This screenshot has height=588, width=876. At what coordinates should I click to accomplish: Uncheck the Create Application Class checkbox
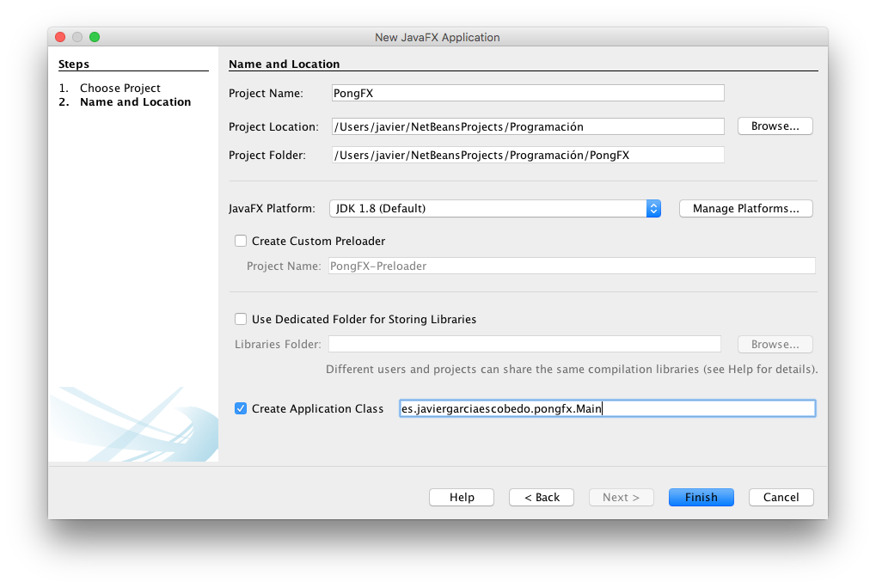pyautogui.click(x=241, y=409)
